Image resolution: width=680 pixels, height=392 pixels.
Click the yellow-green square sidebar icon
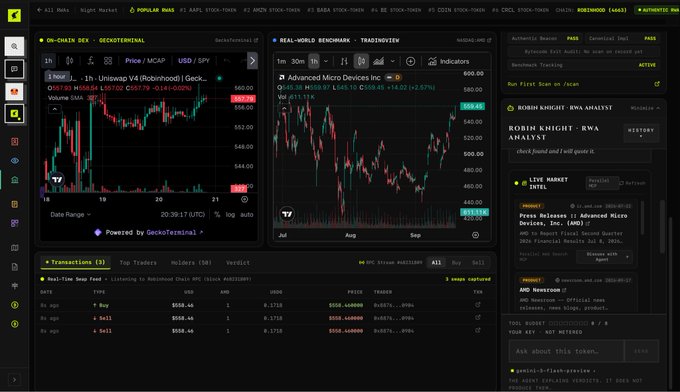click(x=14, y=114)
